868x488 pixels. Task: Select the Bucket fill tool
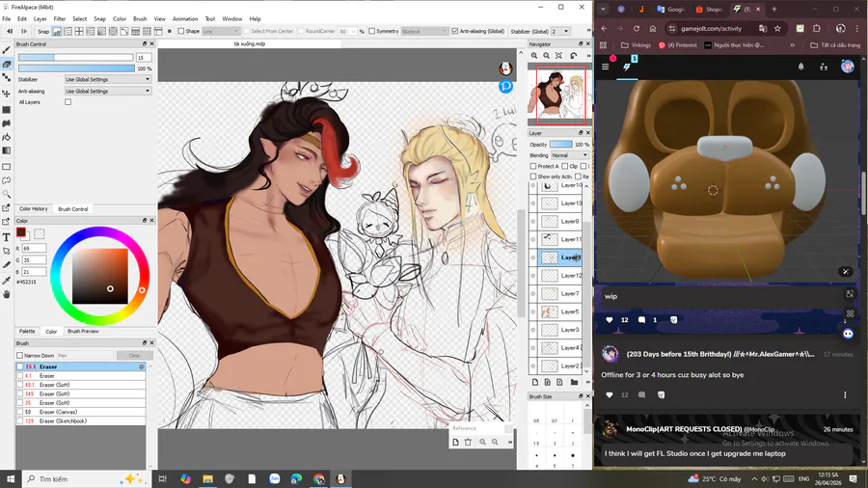click(x=7, y=137)
